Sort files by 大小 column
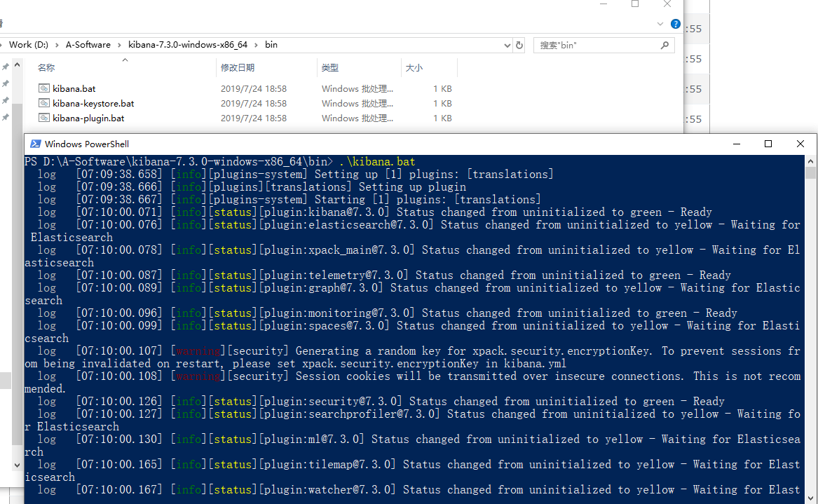The width and height of the screenshot is (818, 504). 414,68
